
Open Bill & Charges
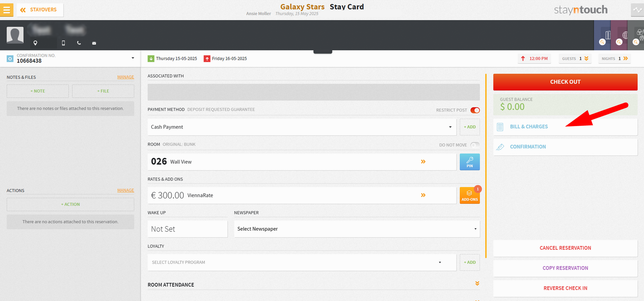click(x=565, y=127)
